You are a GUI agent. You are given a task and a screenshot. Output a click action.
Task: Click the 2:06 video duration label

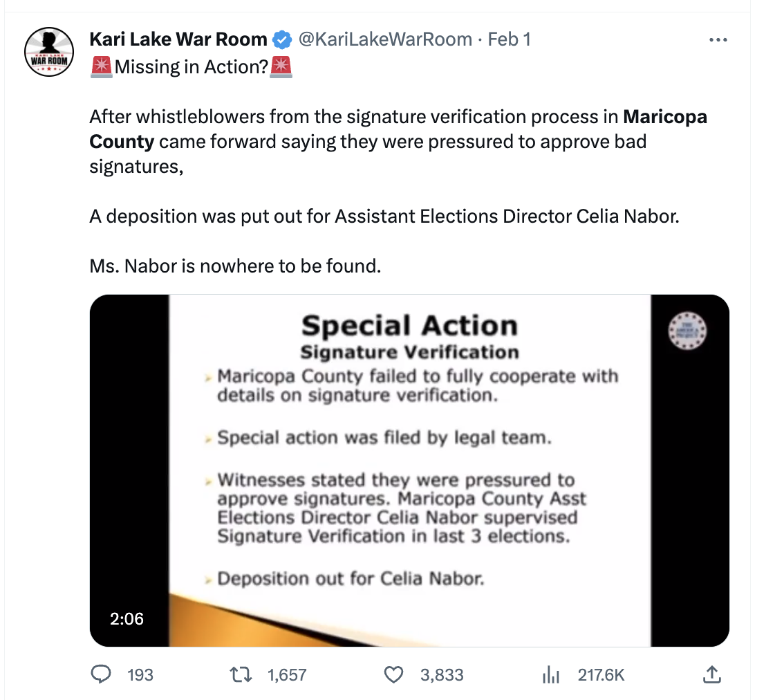127,619
